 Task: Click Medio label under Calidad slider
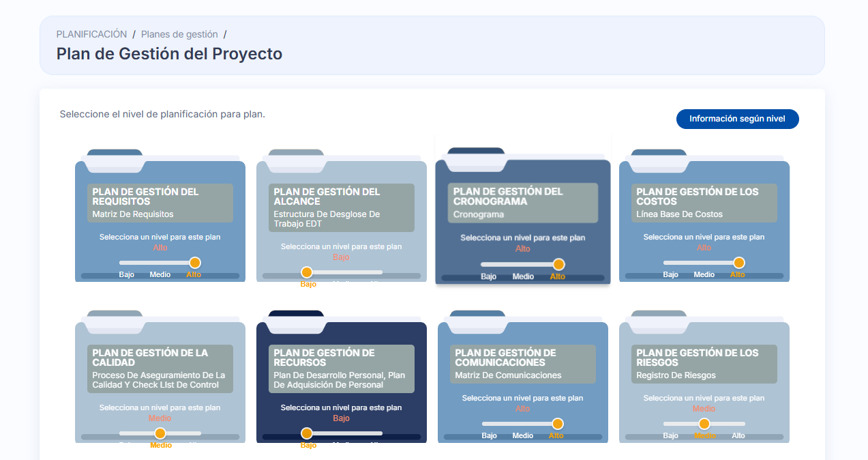[161, 445]
